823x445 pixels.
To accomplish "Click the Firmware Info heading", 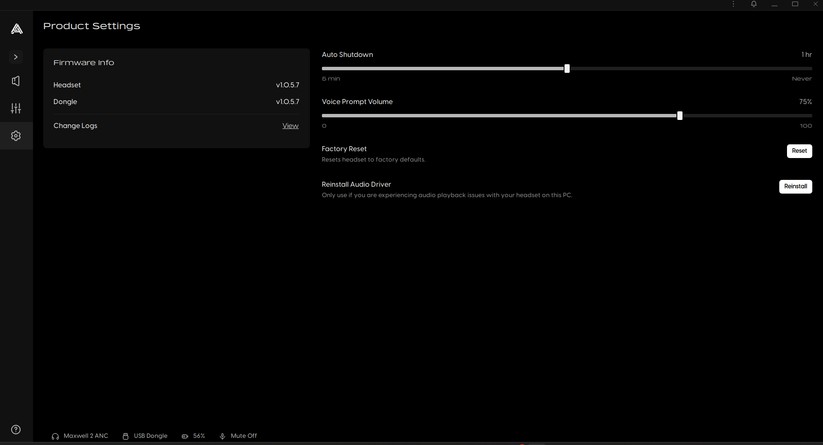I will point(83,62).
